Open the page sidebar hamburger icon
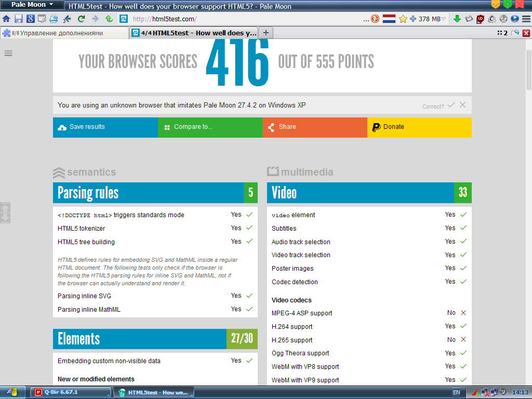Viewport: 532px width, 399px height. (x=8, y=54)
